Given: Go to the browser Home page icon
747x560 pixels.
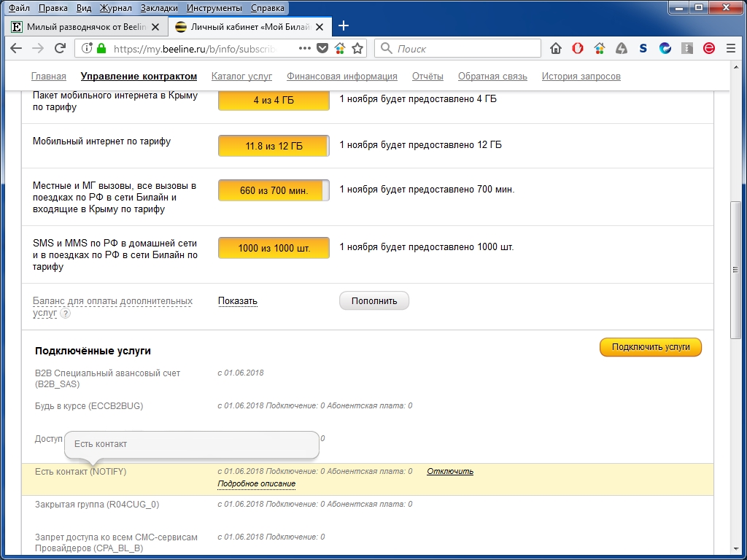Looking at the screenshot, I should pos(556,48).
